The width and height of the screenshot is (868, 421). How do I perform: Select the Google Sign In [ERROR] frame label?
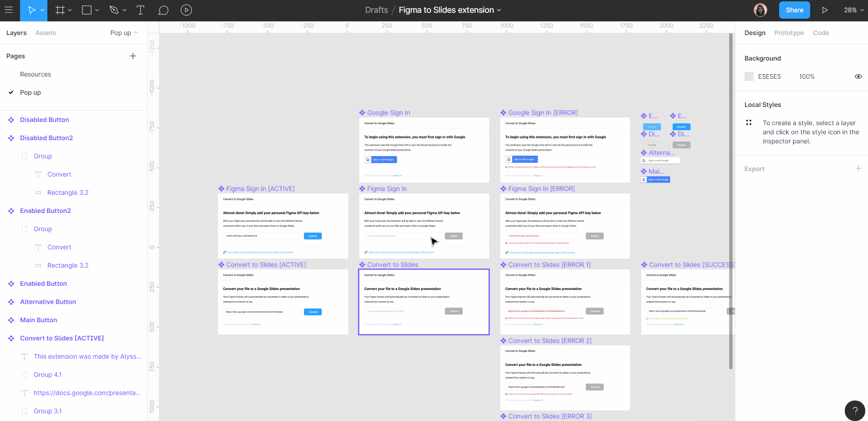[543, 113]
